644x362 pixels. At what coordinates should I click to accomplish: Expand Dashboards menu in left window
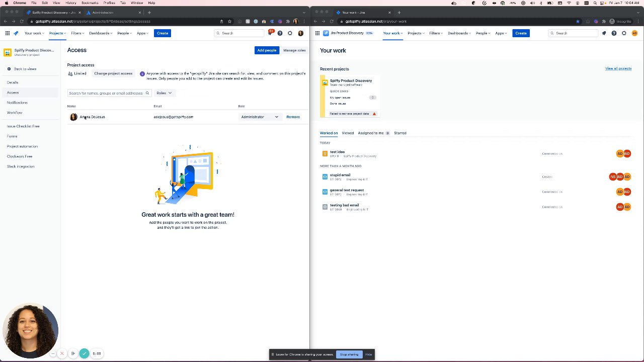point(101,33)
